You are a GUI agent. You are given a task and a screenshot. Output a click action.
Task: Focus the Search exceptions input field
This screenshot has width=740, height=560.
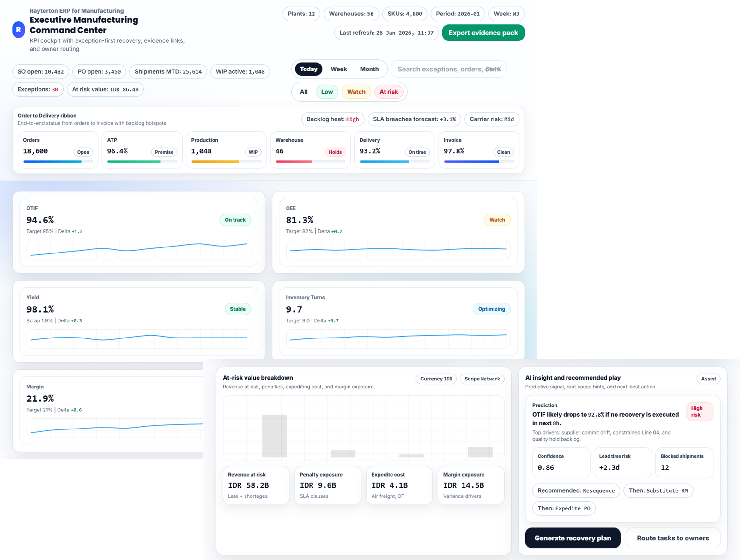point(448,69)
